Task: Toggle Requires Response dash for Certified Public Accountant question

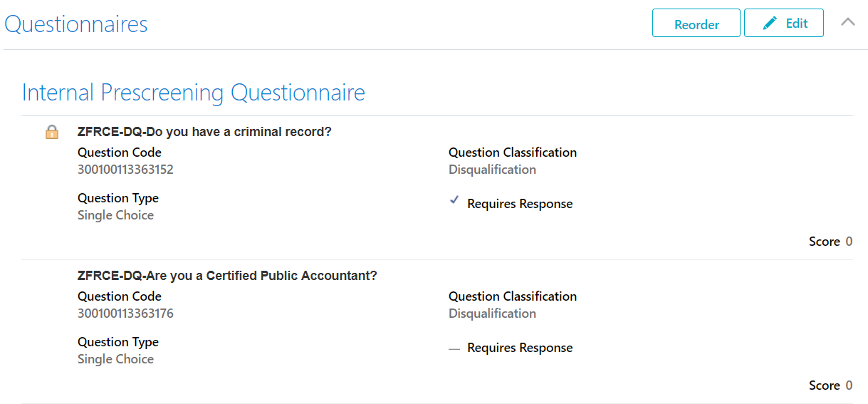Action: pyautogui.click(x=454, y=348)
